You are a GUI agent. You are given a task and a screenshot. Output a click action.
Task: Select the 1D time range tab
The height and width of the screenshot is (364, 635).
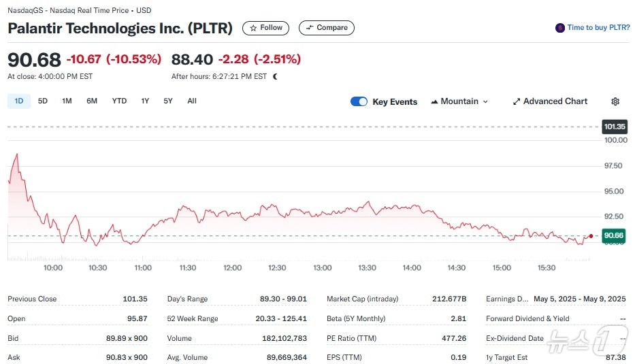click(x=19, y=101)
